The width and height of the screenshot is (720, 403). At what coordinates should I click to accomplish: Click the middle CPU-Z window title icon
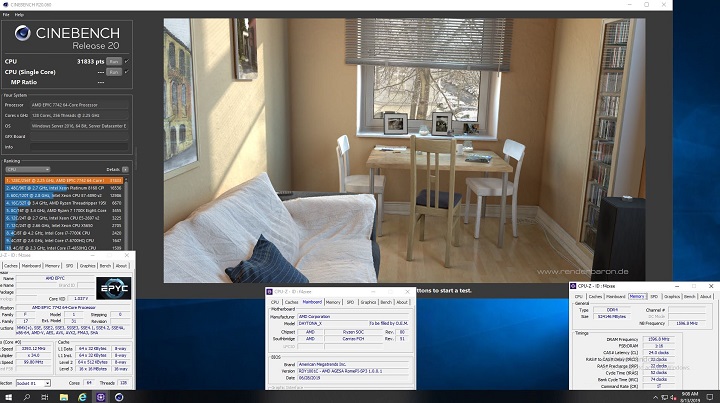(270, 291)
